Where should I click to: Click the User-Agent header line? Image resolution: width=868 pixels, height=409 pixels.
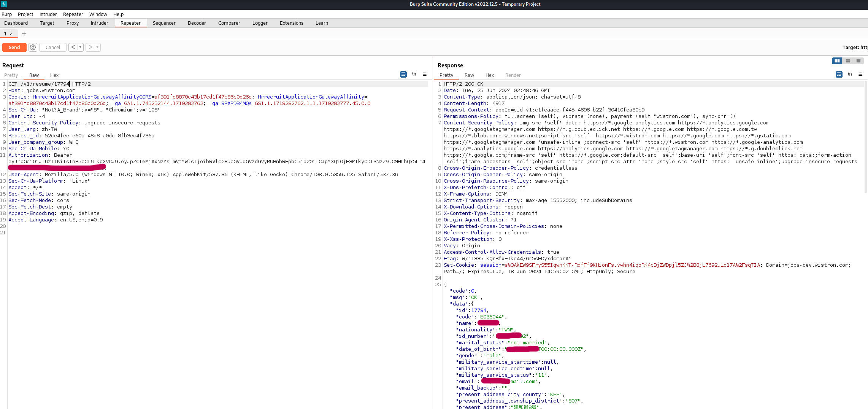tap(203, 174)
